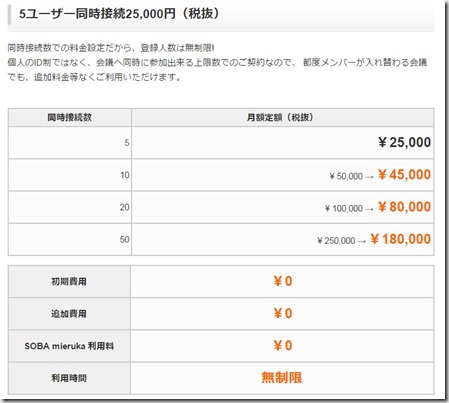Click the 追加費用 label cell
449x403 pixels.
point(69,314)
